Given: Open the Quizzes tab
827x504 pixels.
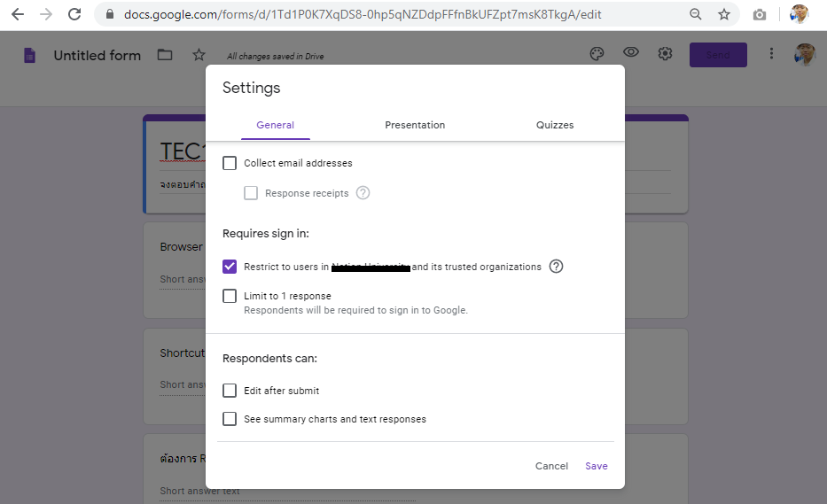Looking at the screenshot, I should pyautogui.click(x=555, y=125).
